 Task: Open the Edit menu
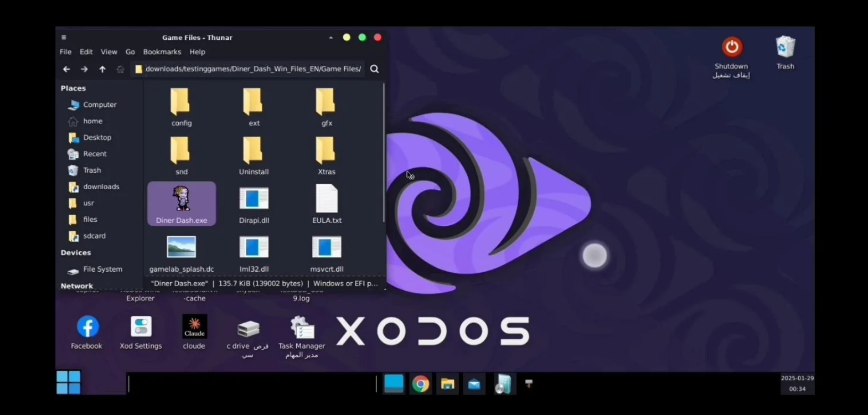(x=86, y=52)
